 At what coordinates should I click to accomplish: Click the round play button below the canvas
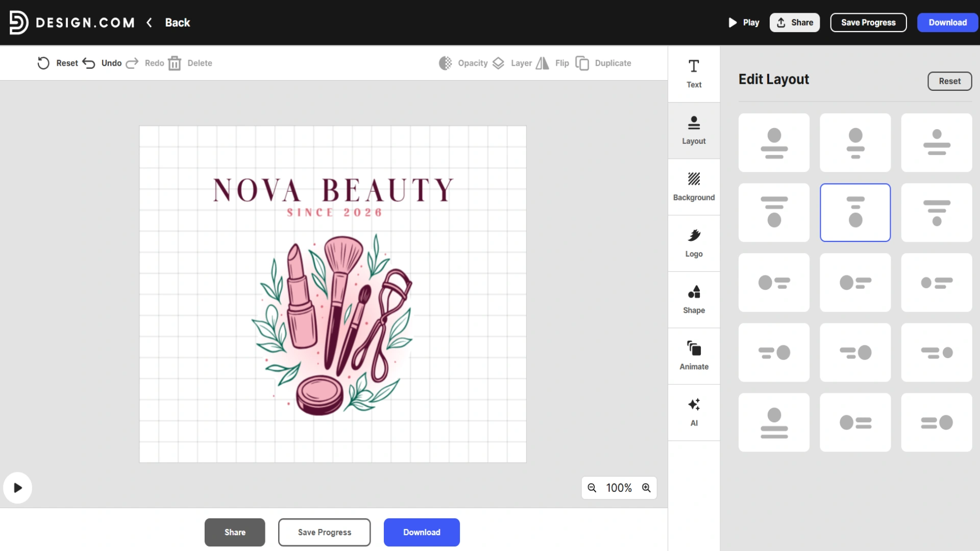coord(18,488)
